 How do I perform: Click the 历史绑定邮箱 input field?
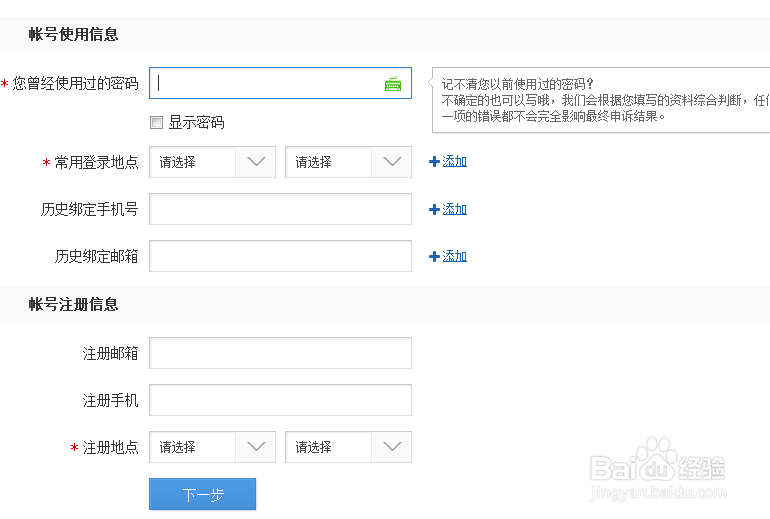[280, 256]
